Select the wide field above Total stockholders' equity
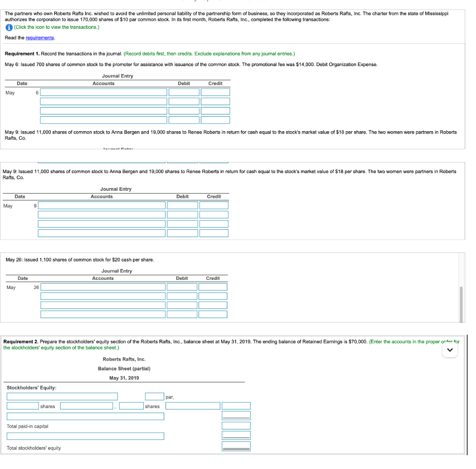 point(86,436)
